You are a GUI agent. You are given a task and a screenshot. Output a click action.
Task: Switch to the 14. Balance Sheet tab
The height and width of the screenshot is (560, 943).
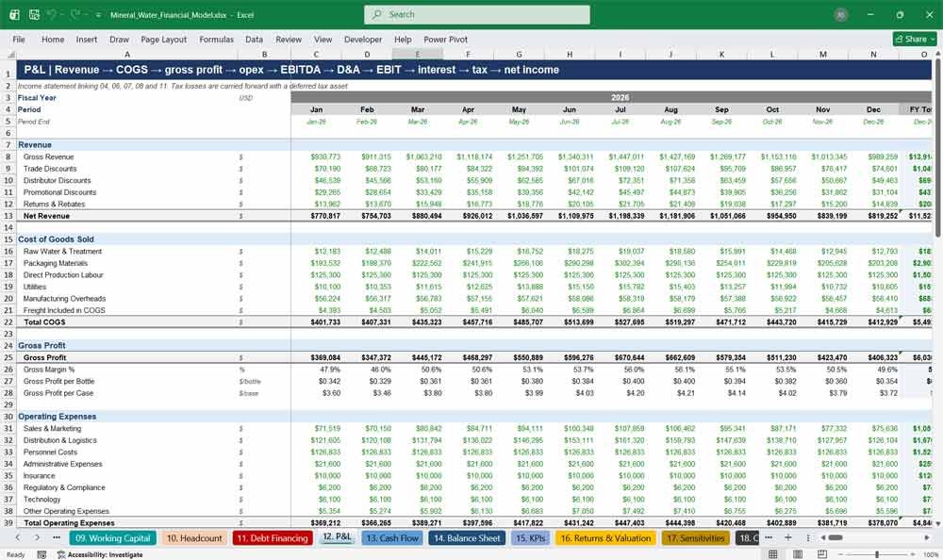point(467,538)
